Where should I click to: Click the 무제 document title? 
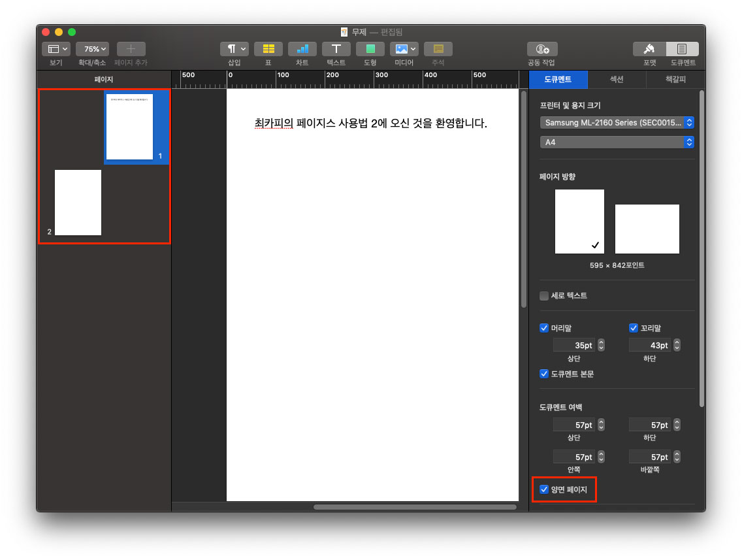[359, 32]
